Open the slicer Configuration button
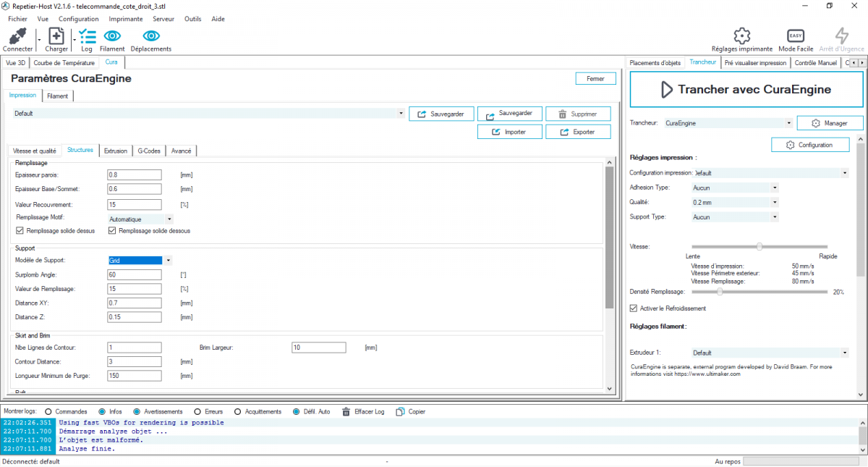Viewport: 868px width, 467px height. 810,145
